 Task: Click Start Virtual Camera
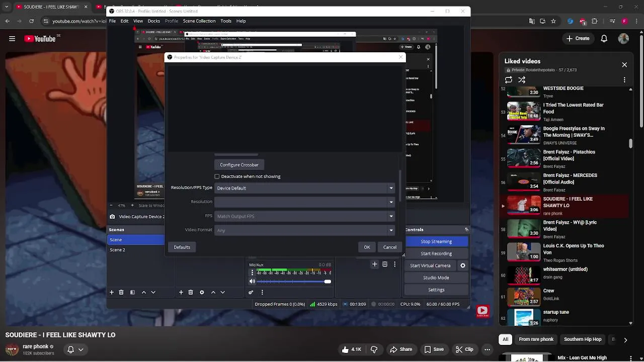pyautogui.click(x=430, y=266)
